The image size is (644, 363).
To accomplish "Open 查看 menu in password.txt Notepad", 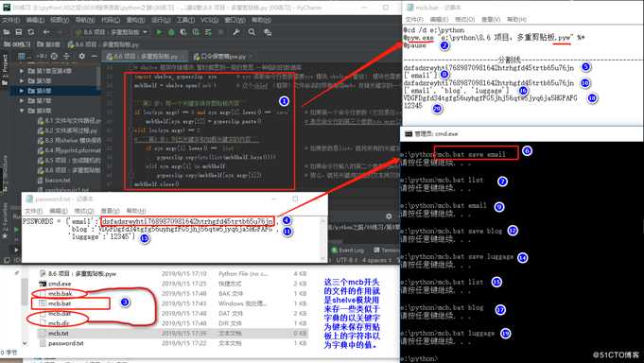I will [x=110, y=211].
